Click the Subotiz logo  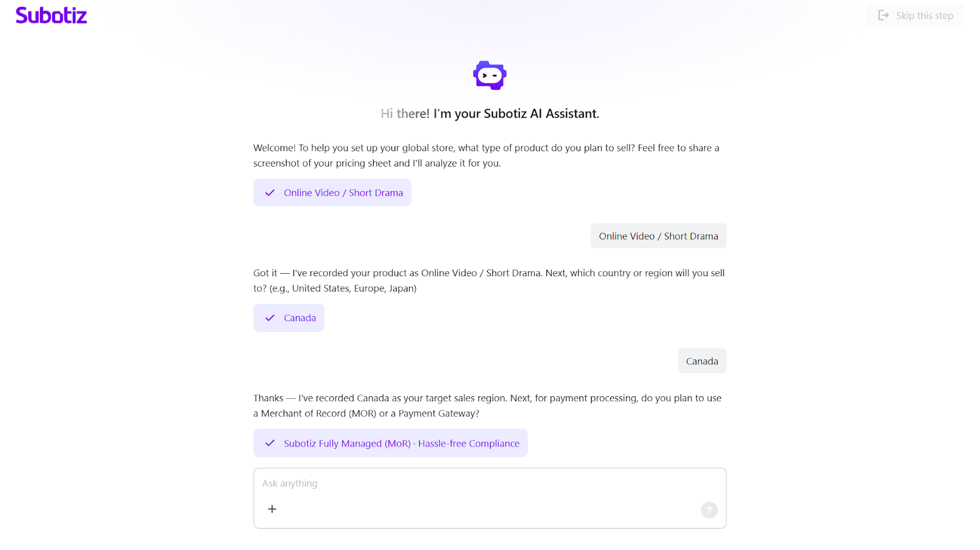pyautogui.click(x=51, y=15)
